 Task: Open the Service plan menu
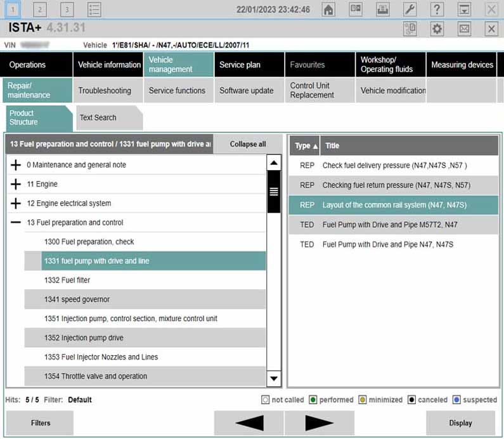(x=249, y=65)
